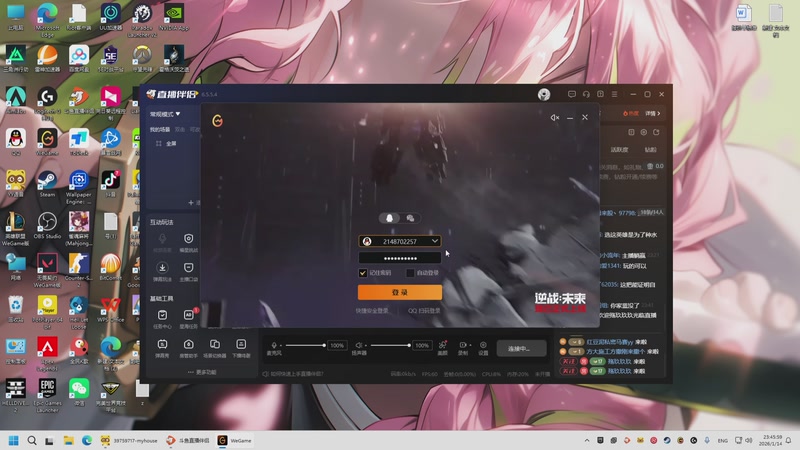Viewport: 800px width, 450px height.
Task: Open OBS Studio desktop shortcut
Action: [47, 226]
